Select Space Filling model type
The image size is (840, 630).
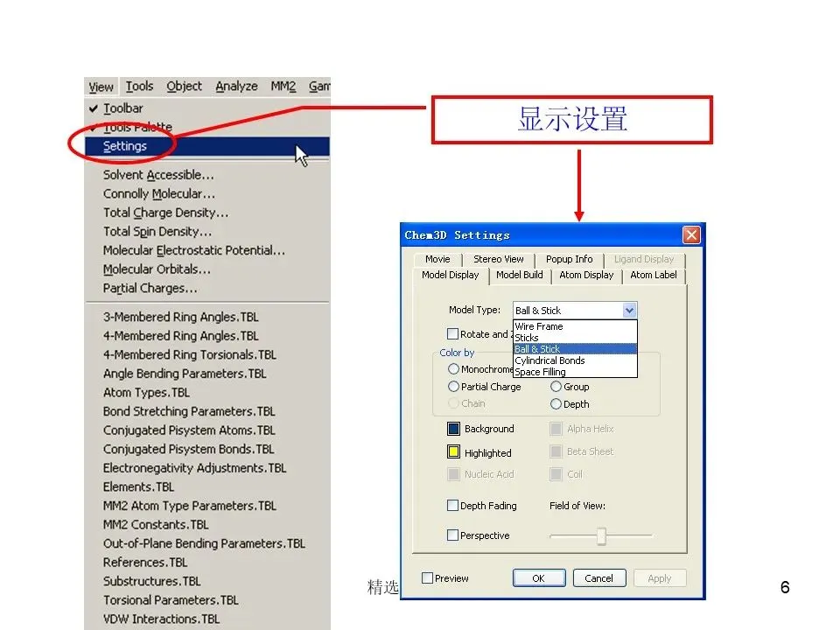coord(575,372)
